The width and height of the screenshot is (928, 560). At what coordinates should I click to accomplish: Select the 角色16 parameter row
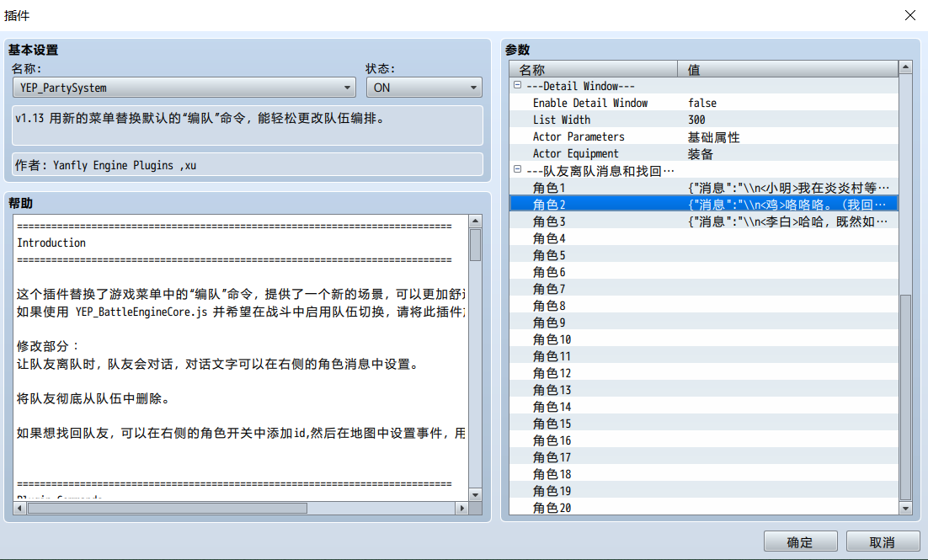(x=704, y=440)
